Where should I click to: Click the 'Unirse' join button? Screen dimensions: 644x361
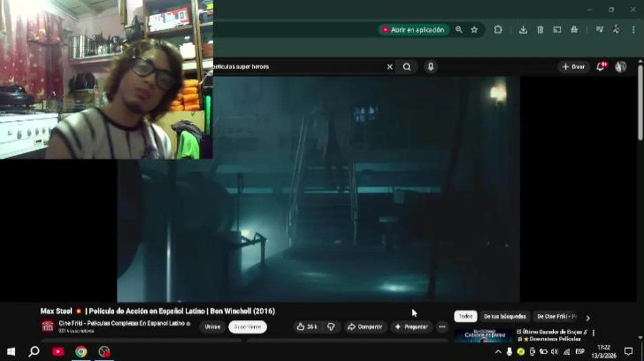[213, 327]
